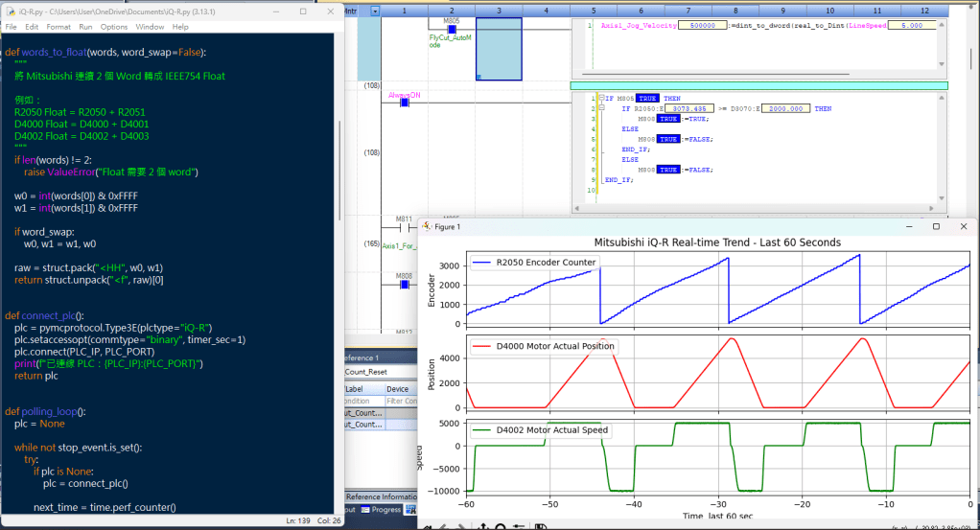This screenshot has width=980, height=530.
Task: Click the icon right of the Progress tab
Action: click(410, 509)
